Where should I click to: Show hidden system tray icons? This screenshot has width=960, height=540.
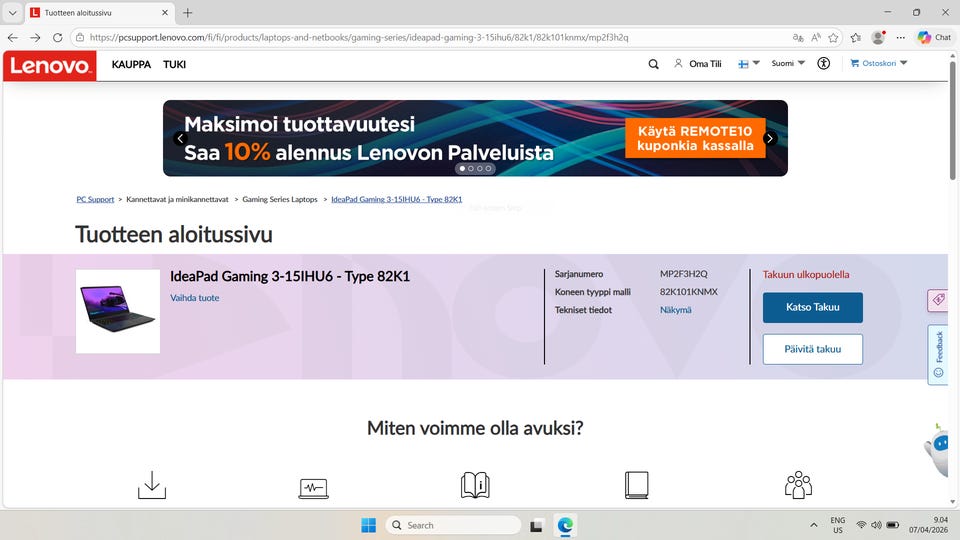814,525
